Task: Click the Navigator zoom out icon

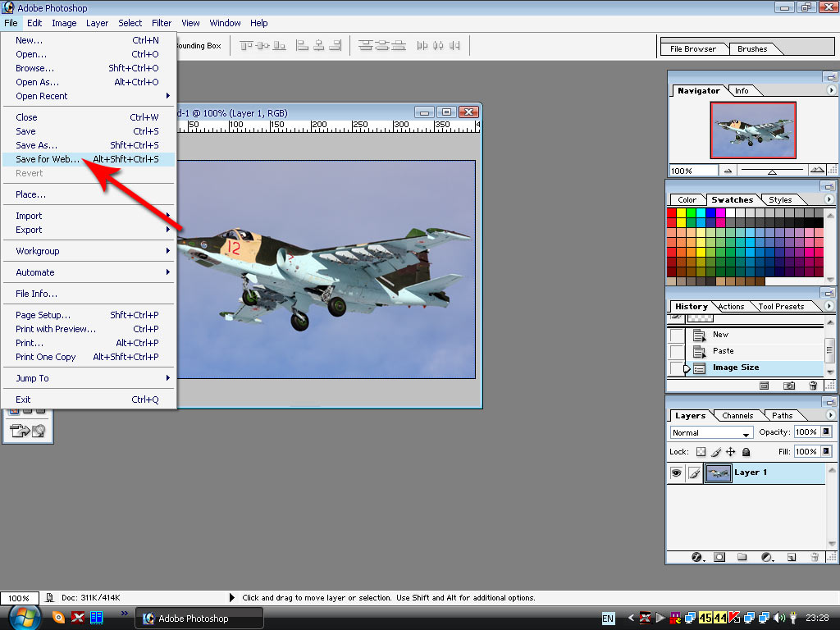Action: click(x=727, y=171)
